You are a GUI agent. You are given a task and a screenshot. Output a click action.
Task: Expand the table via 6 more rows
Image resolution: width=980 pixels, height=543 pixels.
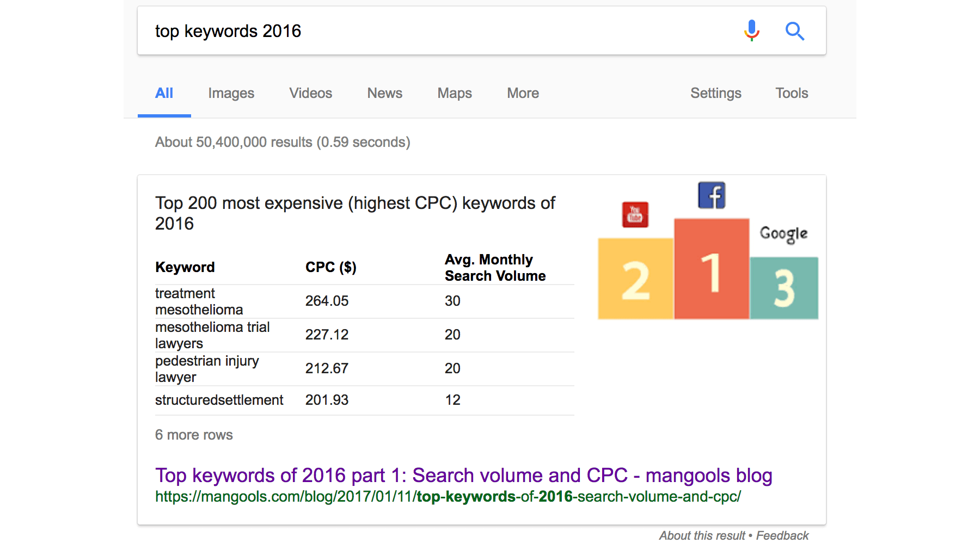point(194,435)
